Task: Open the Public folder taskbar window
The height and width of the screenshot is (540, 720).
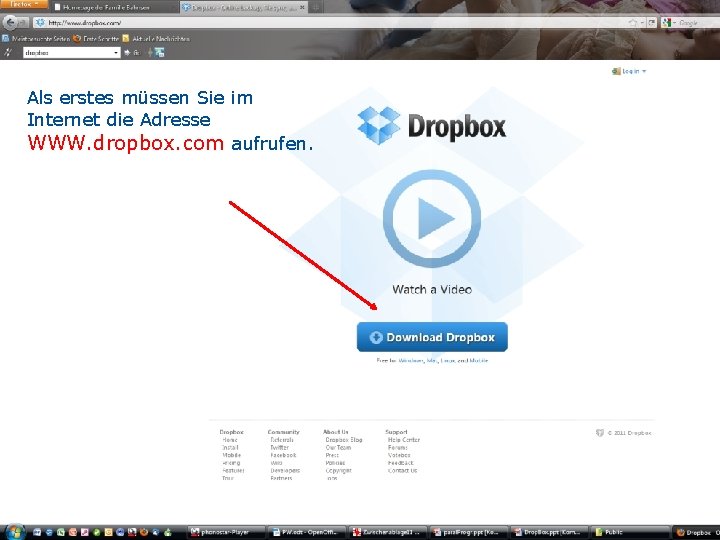Action: pos(630,533)
